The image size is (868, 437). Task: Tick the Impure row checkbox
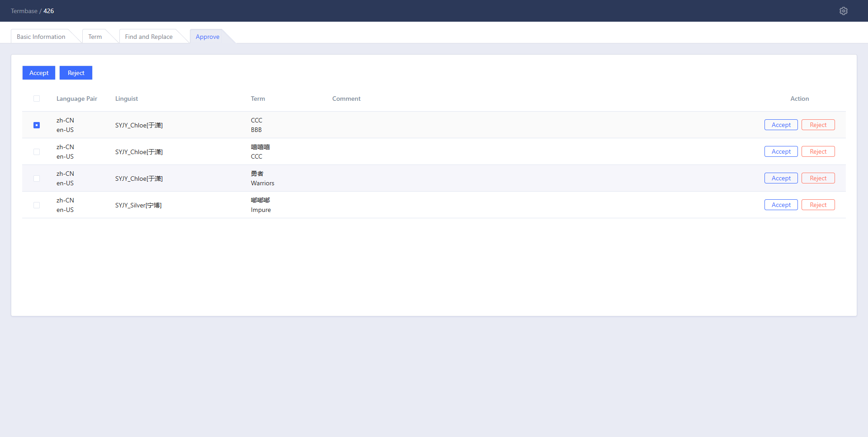37,205
